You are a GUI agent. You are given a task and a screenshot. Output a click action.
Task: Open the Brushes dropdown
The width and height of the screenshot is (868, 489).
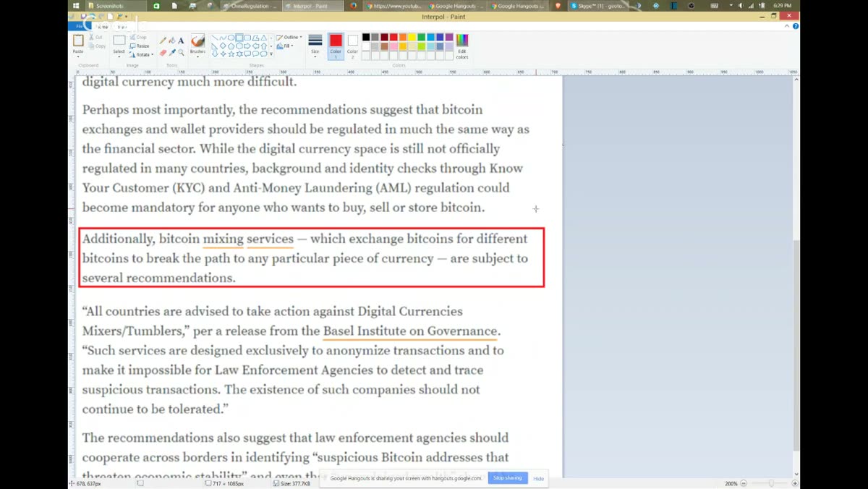[197, 45]
